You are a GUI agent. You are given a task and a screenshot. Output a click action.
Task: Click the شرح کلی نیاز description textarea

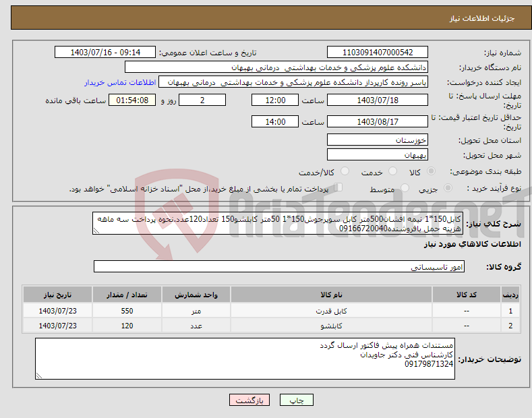(278, 223)
